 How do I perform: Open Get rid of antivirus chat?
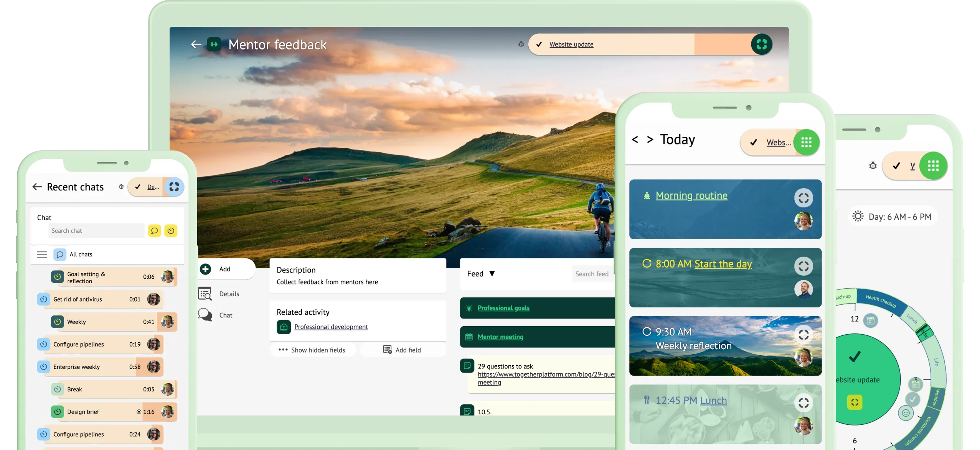tap(100, 300)
